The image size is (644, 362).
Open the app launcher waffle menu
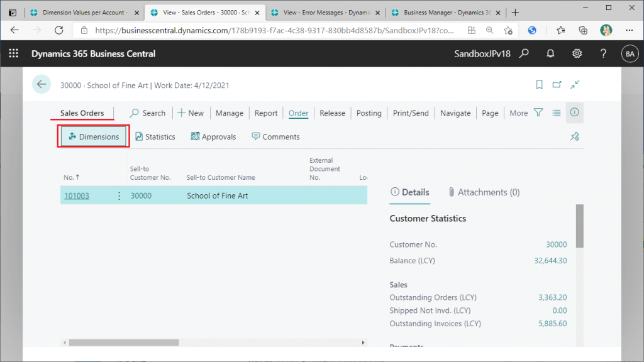point(14,53)
